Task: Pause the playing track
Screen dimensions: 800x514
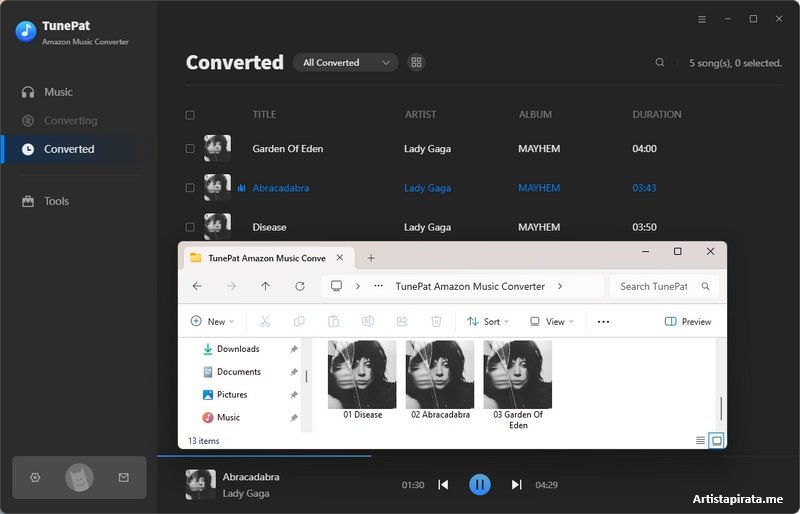Action: click(480, 484)
